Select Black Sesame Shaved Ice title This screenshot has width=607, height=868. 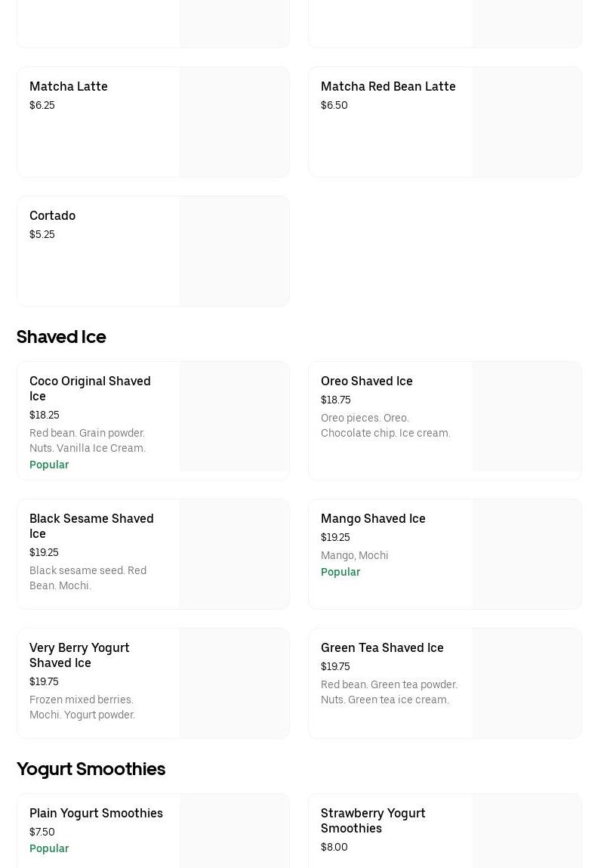pos(91,526)
